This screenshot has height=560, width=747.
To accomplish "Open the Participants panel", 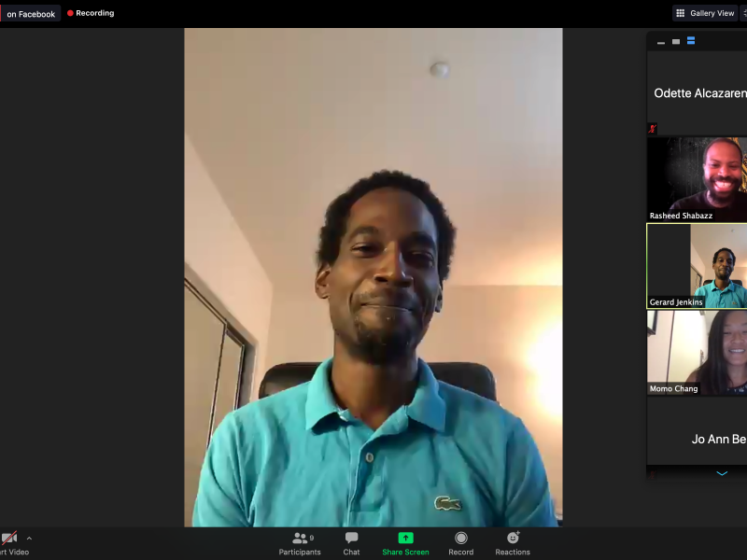I will pos(300,544).
